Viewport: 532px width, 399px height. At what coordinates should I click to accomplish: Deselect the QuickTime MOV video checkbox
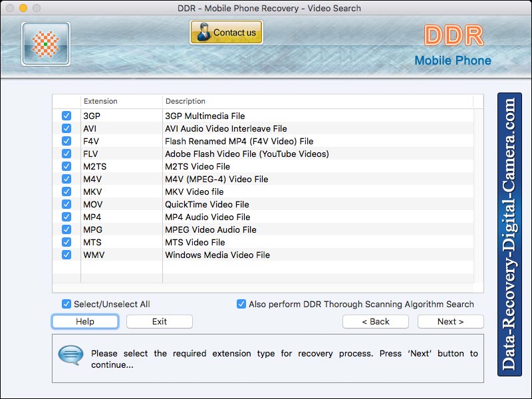pyautogui.click(x=66, y=204)
